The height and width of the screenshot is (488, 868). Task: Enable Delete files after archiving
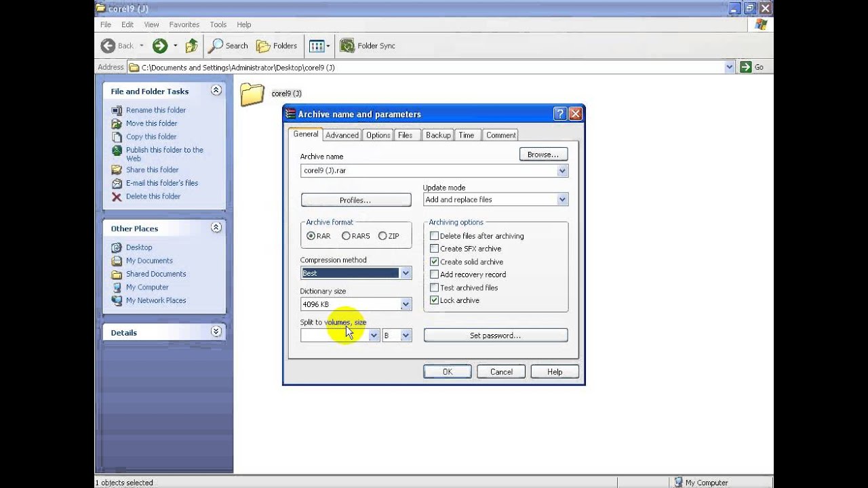point(435,236)
